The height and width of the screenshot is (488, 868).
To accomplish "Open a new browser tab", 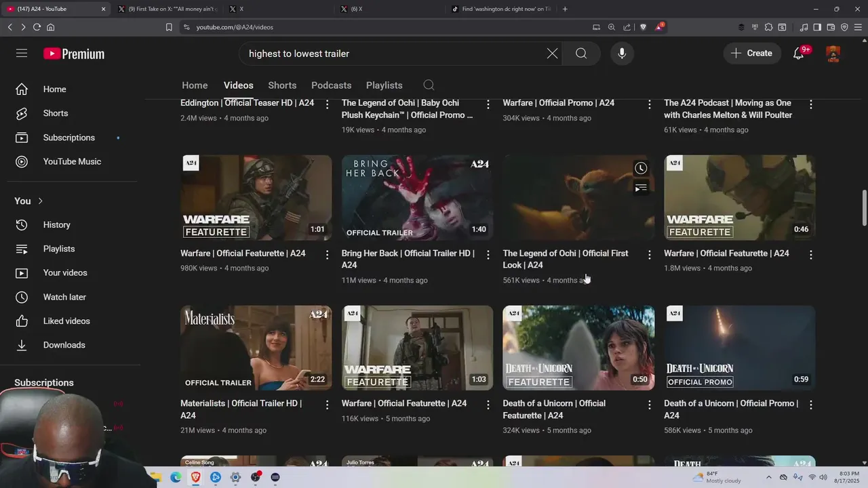I will 565,9.
